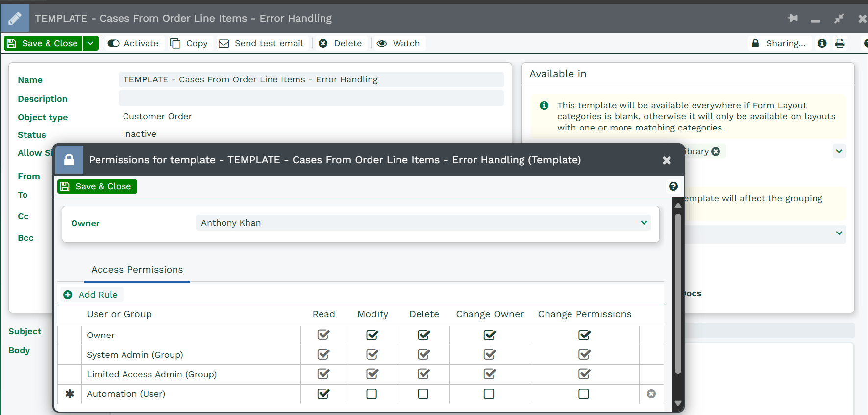The height and width of the screenshot is (415, 868).
Task: Expand the Form Layout categories dropdown
Action: click(839, 151)
